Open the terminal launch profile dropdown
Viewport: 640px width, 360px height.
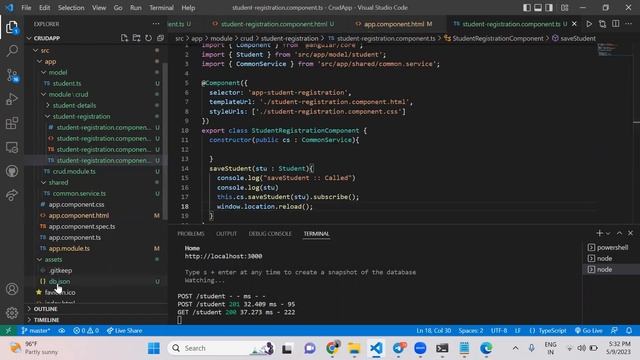608,233
